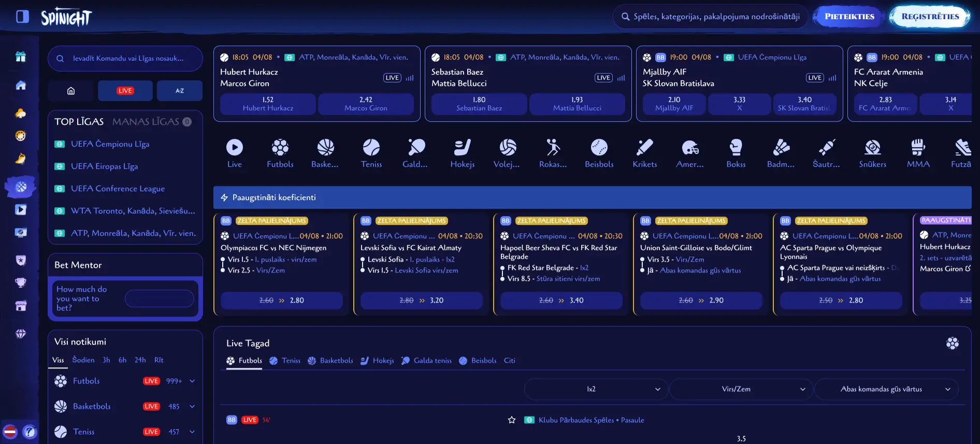The width and height of the screenshot is (980, 444).
Task: Open the roulette wheel icon in sidebar
Action: (21, 136)
